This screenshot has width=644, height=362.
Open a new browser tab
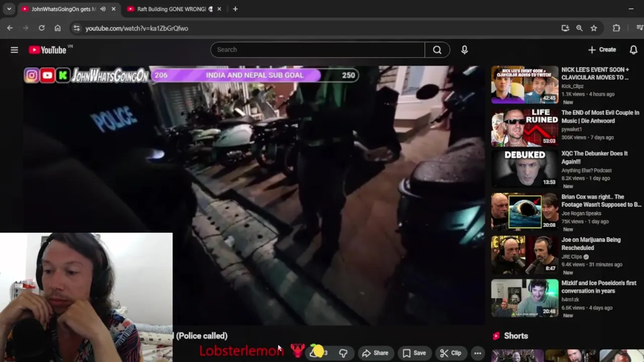(x=235, y=9)
